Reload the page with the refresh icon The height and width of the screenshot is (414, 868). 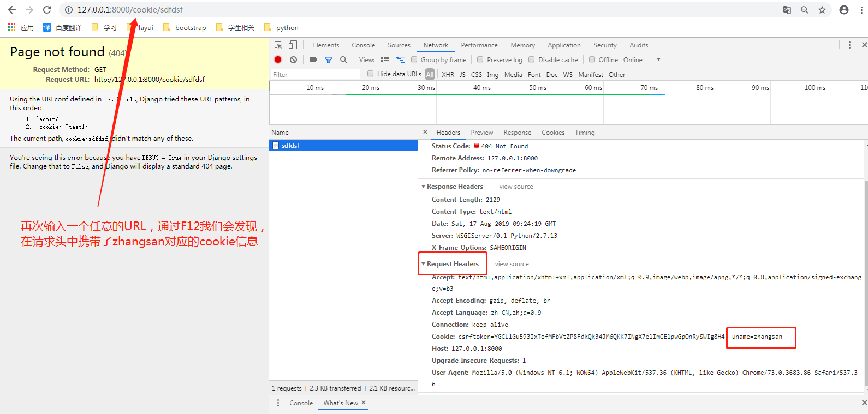pos(47,10)
